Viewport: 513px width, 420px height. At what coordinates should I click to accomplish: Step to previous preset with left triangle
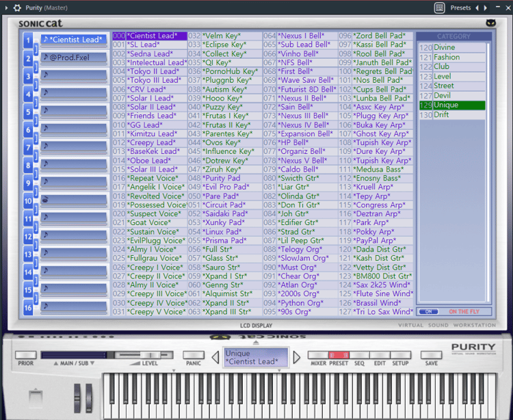tap(215, 357)
